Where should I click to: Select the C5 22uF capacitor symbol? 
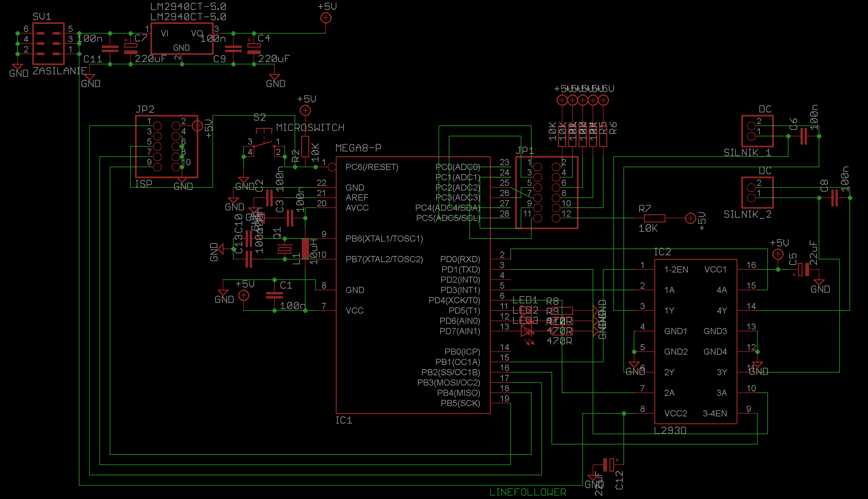(x=804, y=269)
